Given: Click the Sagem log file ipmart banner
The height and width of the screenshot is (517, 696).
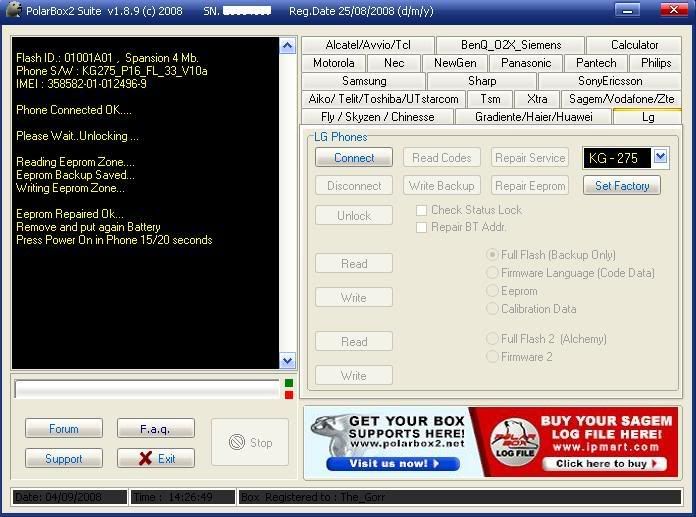Looking at the screenshot, I should coord(573,442).
